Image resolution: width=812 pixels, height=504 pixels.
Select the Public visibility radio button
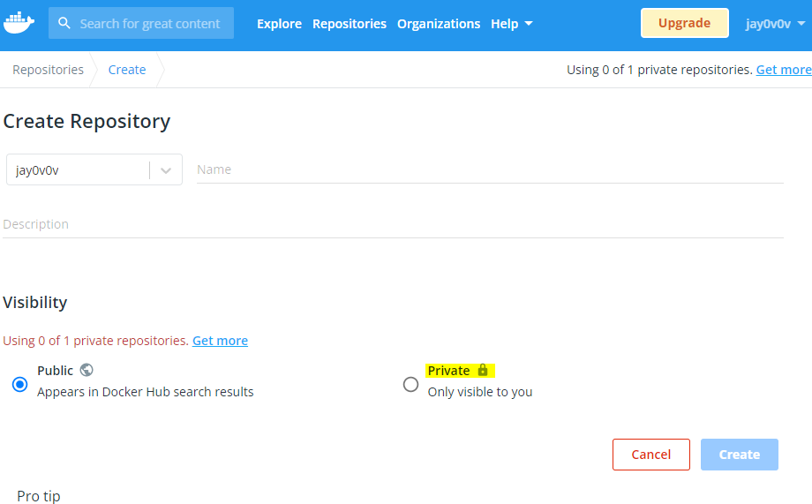pyautogui.click(x=20, y=384)
